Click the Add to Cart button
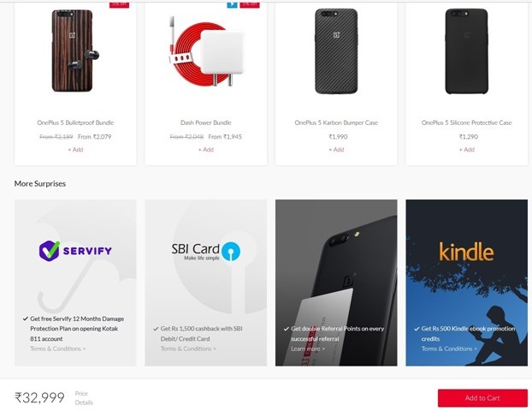The image size is (532, 411). [x=482, y=398]
